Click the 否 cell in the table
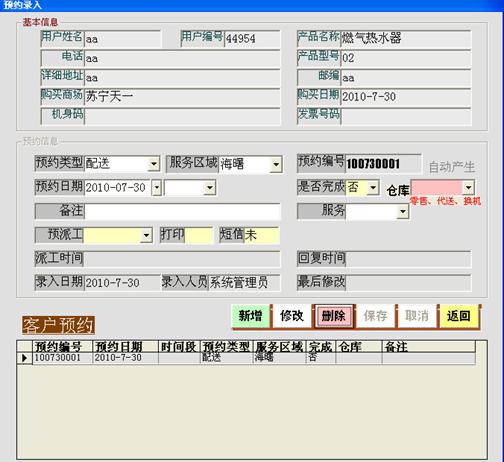Viewport: 504px width, 462px height. point(321,358)
